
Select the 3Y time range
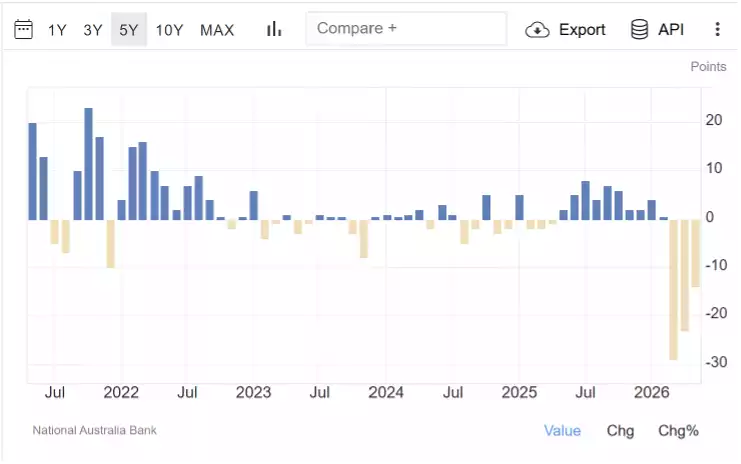93,30
